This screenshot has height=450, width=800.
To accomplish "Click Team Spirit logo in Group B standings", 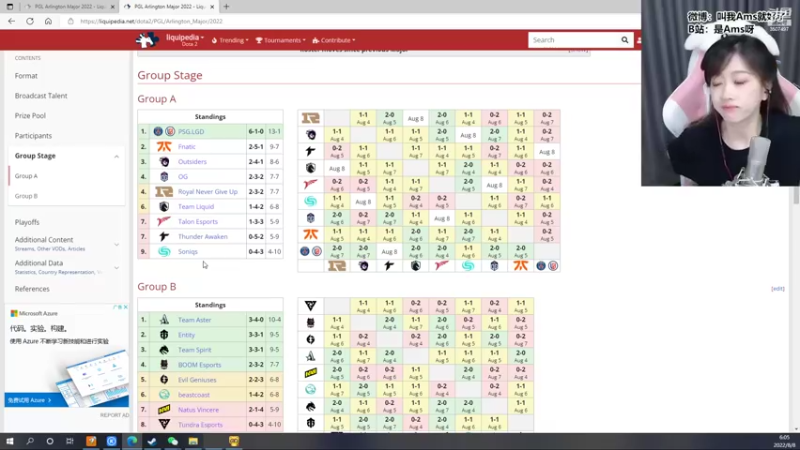I will coord(164,350).
